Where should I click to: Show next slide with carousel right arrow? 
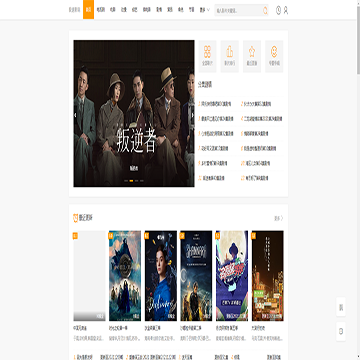[193, 115]
